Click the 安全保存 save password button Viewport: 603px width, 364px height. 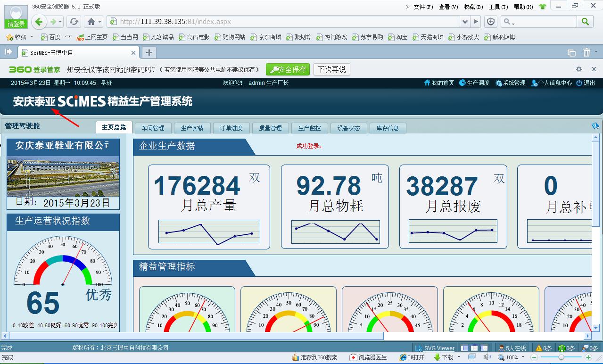288,69
